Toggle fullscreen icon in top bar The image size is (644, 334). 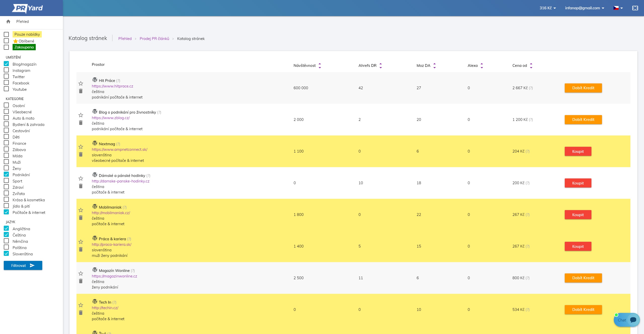coord(635,8)
